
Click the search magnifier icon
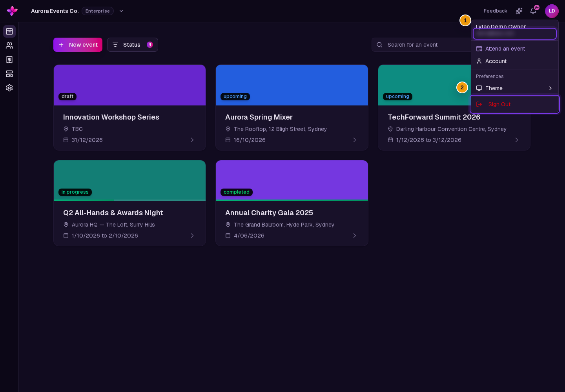[x=379, y=45]
